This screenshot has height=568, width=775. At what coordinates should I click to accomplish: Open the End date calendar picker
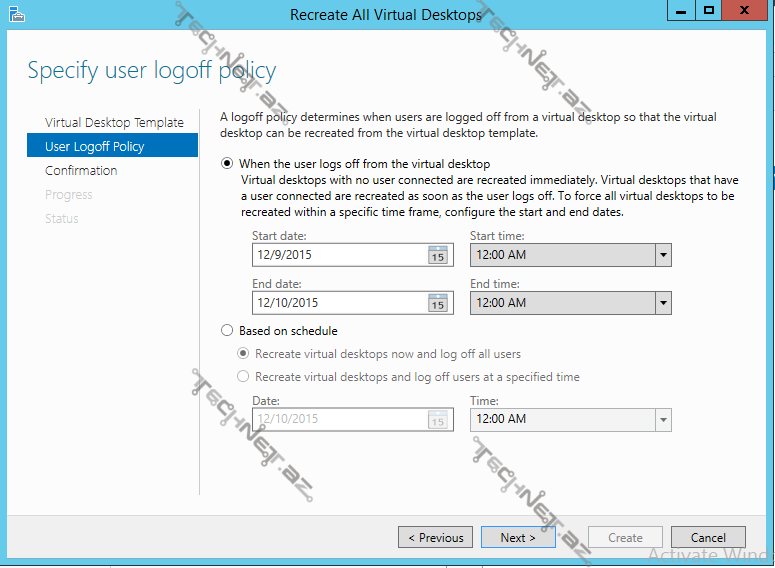(x=437, y=303)
